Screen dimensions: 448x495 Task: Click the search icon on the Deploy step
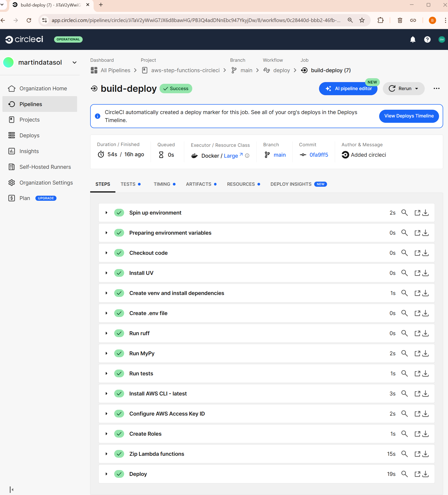pos(405,474)
